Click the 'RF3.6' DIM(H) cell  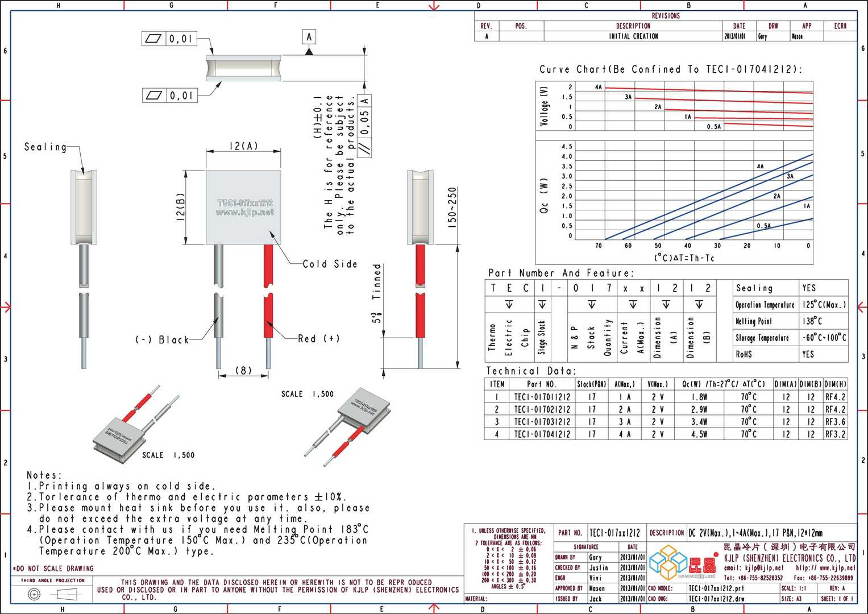tap(835, 422)
